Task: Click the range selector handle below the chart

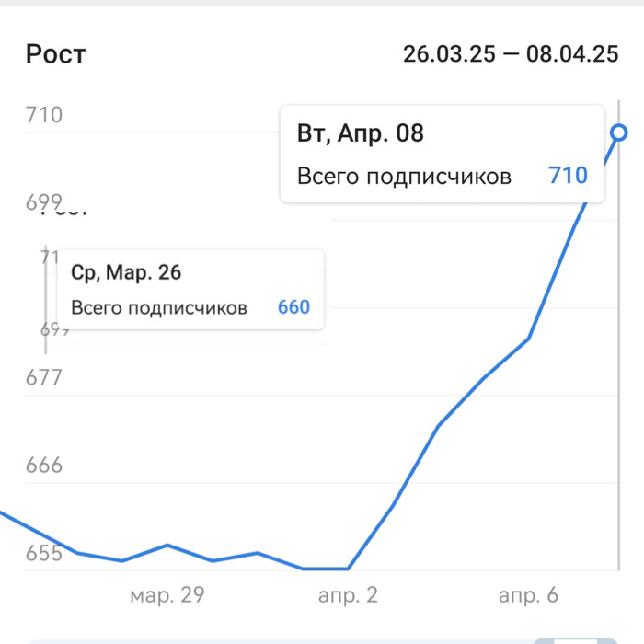Action: pyautogui.click(x=575, y=640)
